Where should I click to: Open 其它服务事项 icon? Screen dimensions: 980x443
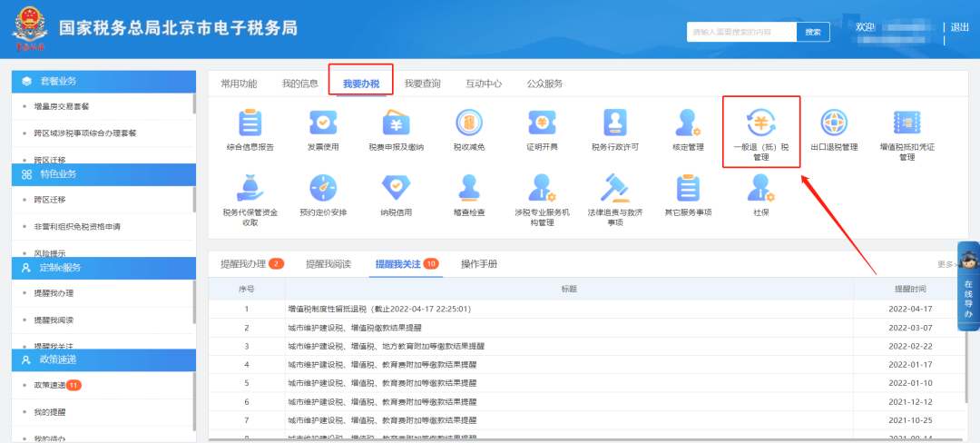click(688, 187)
